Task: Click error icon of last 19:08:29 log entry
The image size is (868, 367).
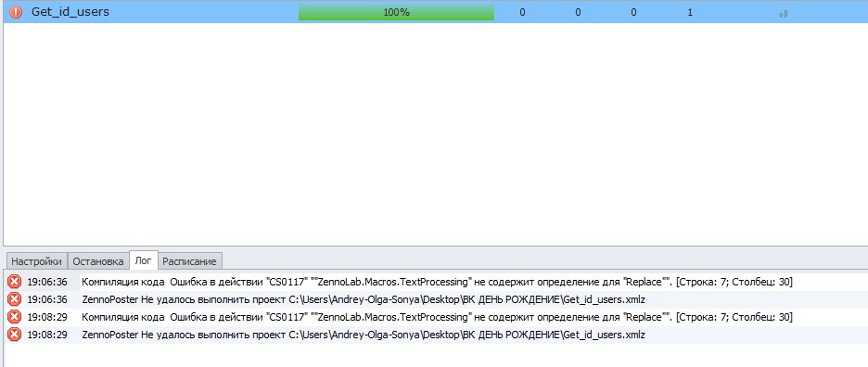Action: (x=14, y=335)
